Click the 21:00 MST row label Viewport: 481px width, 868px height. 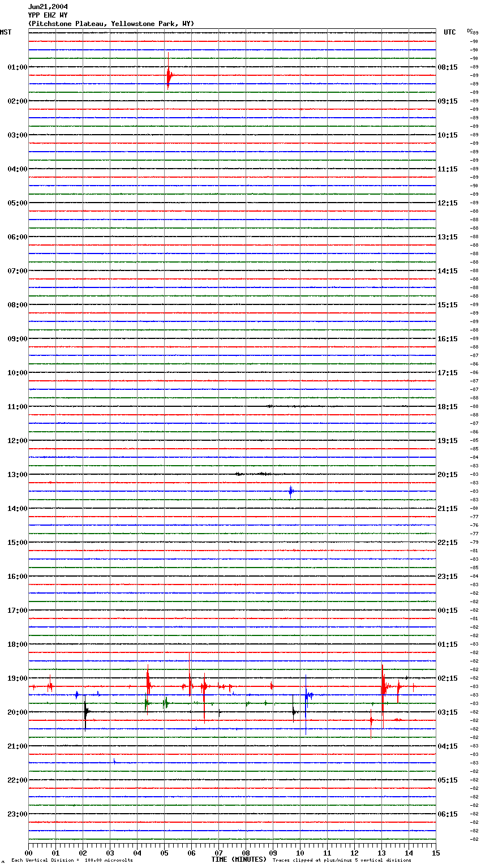coord(18,746)
